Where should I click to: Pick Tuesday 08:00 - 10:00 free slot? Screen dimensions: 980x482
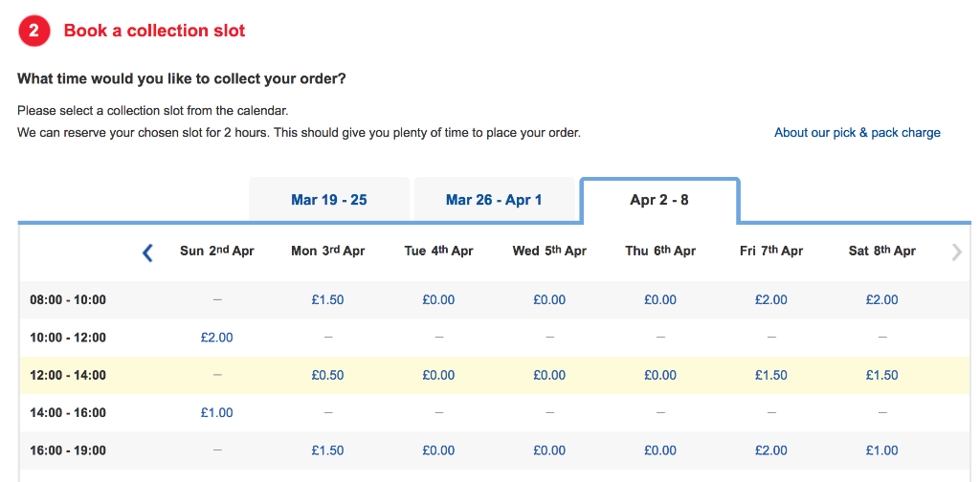(438, 300)
